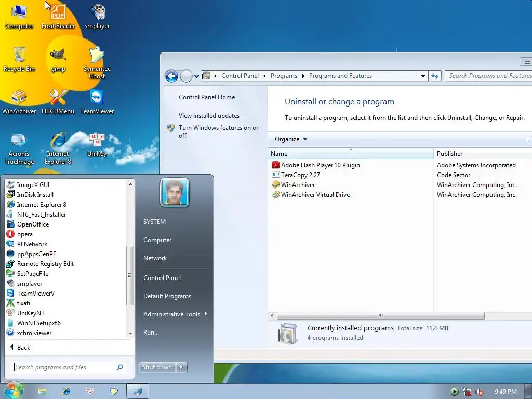This screenshot has height=399, width=532.
Task: Click the muted volume tray icon
Action: coord(479,392)
